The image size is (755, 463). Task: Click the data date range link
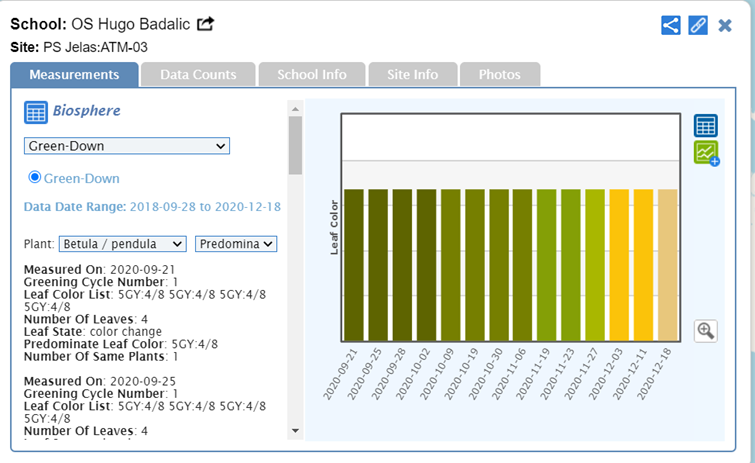click(x=204, y=207)
